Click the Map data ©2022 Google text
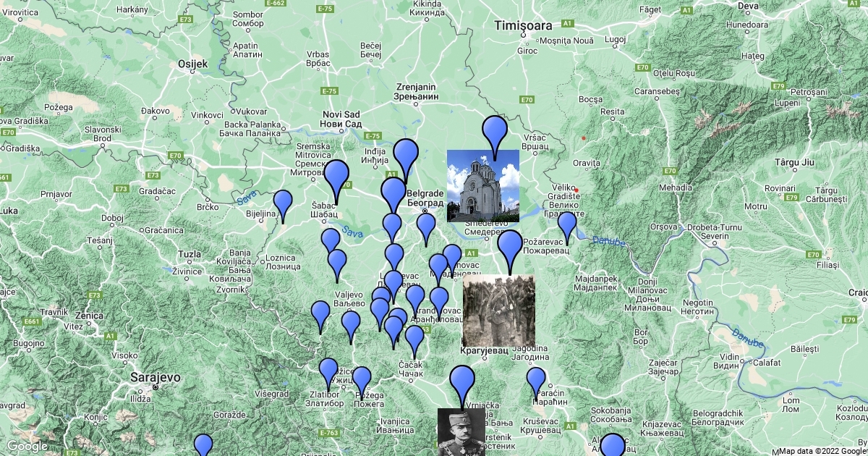 822,451
